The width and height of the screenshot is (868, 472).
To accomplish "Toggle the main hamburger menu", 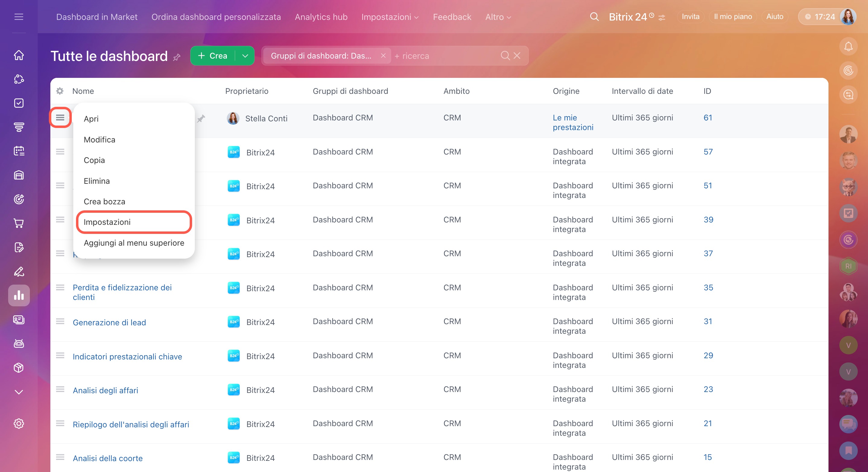I will coord(19,17).
